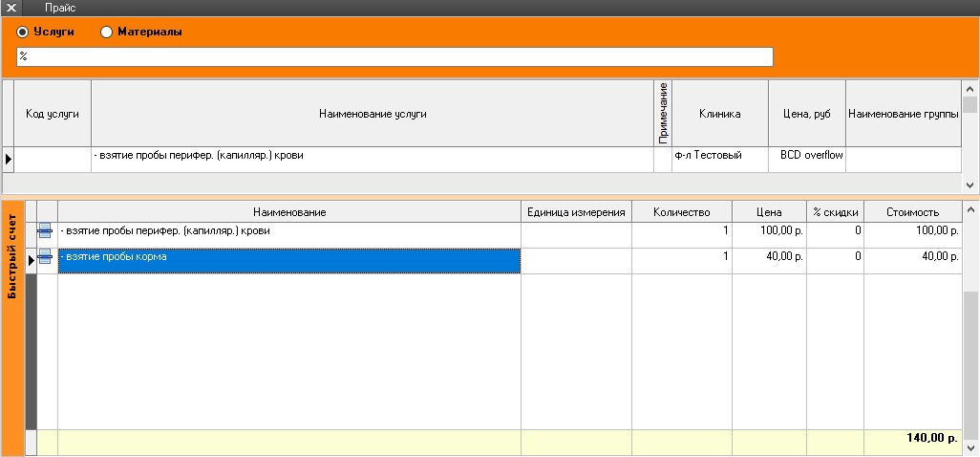Screen dimensions: 980x457
Task: Select the Материалы radio button
Action: (107, 32)
